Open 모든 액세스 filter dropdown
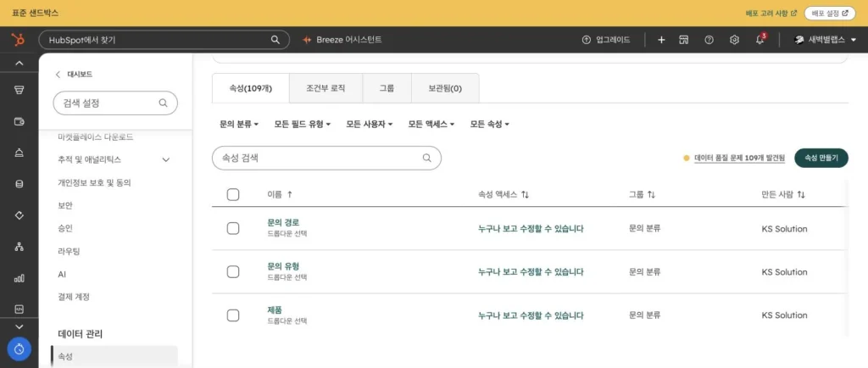 point(431,125)
